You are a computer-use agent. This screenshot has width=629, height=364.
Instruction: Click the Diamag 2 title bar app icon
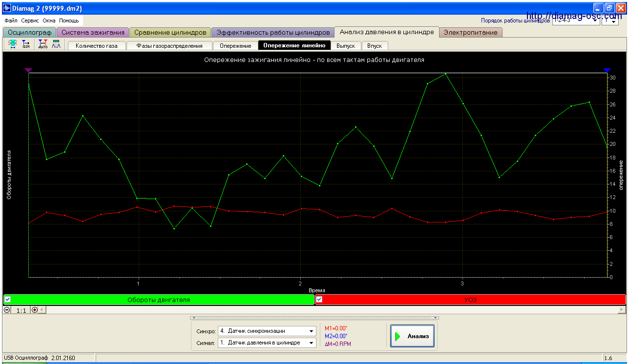click(x=7, y=8)
